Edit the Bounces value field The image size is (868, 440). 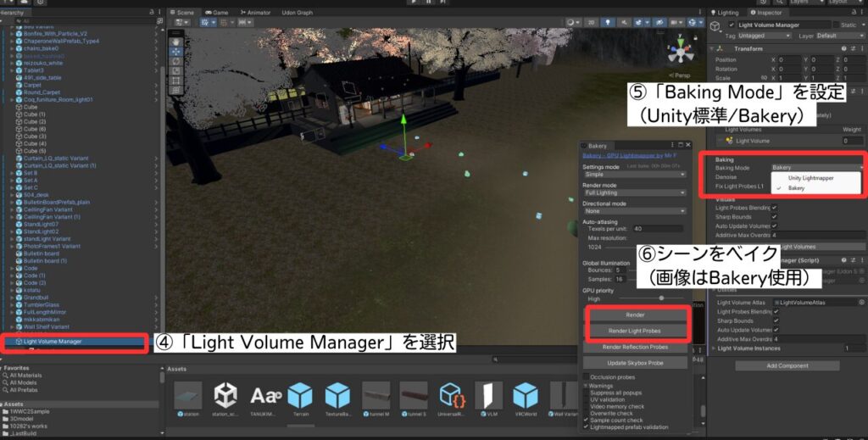pyautogui.click(x=620, y=270)
